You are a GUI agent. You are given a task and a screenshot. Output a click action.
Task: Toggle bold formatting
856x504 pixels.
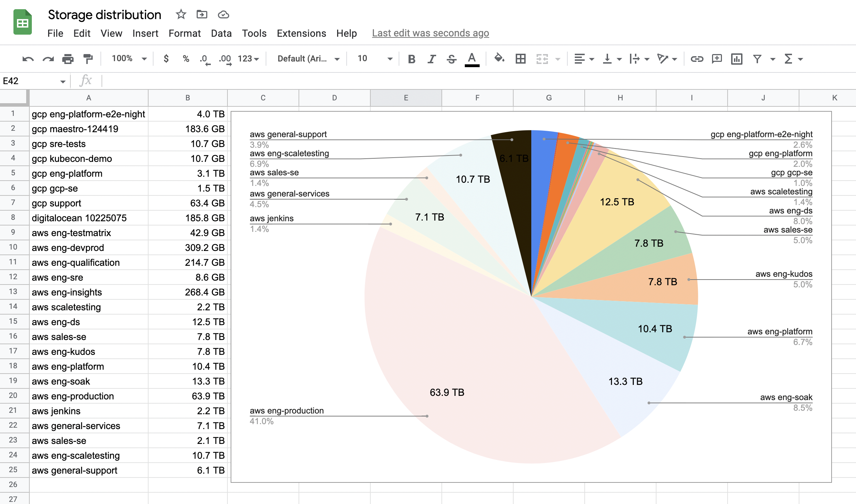tap(411, 59)
